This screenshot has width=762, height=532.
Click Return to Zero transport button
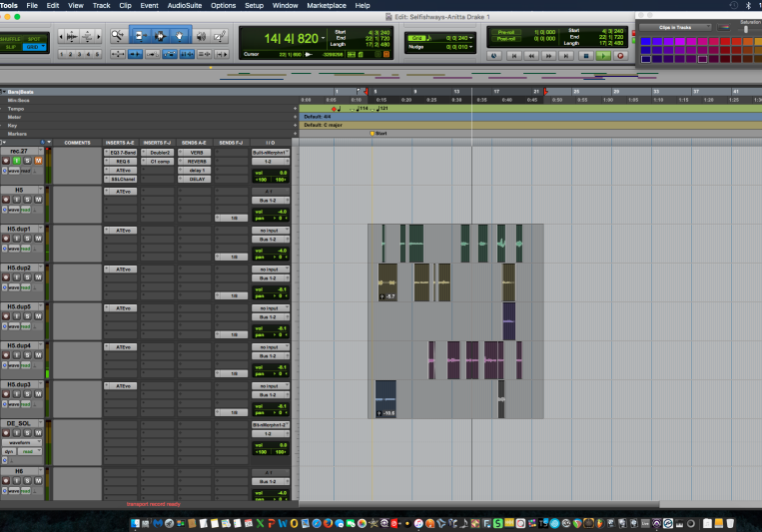click(513, 56)
